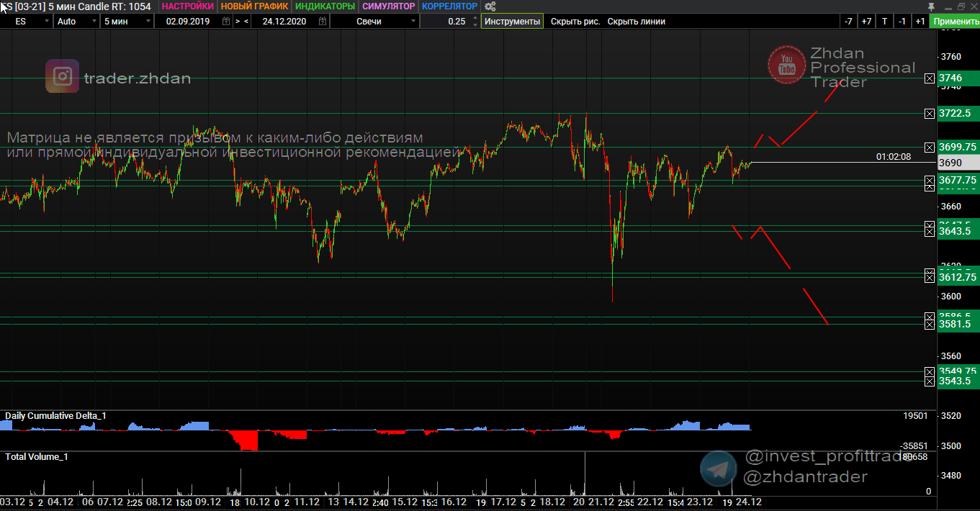The width and height of the screenshot is (980, 511).
Task: Open the Свечи chart type dropdown
Action: [x=374, y=22]
